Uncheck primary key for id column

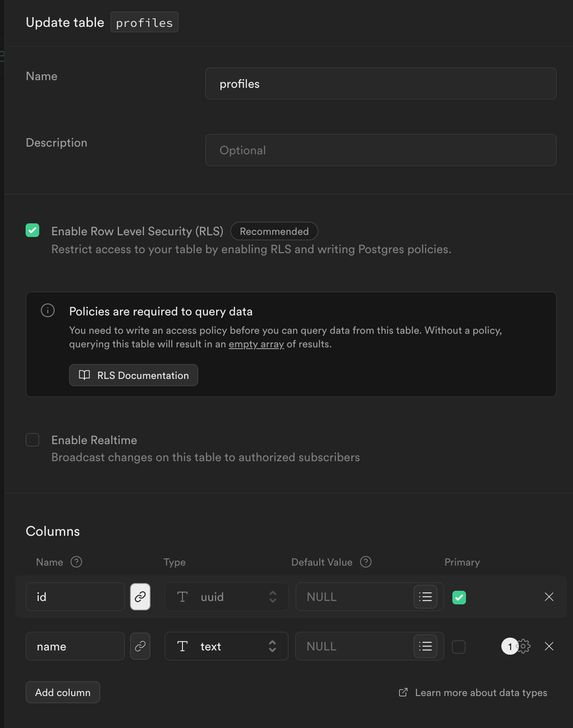(459, 597)
